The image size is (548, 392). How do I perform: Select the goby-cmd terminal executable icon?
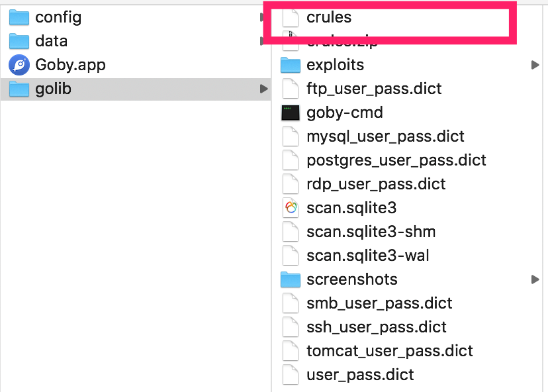tap(291, 113)
